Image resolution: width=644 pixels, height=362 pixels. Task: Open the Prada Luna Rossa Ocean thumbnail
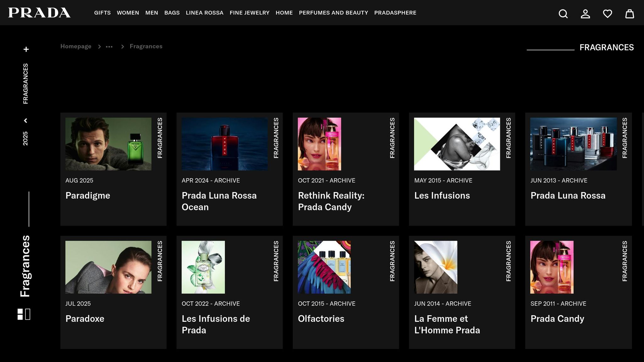click(x=225, y=144)
